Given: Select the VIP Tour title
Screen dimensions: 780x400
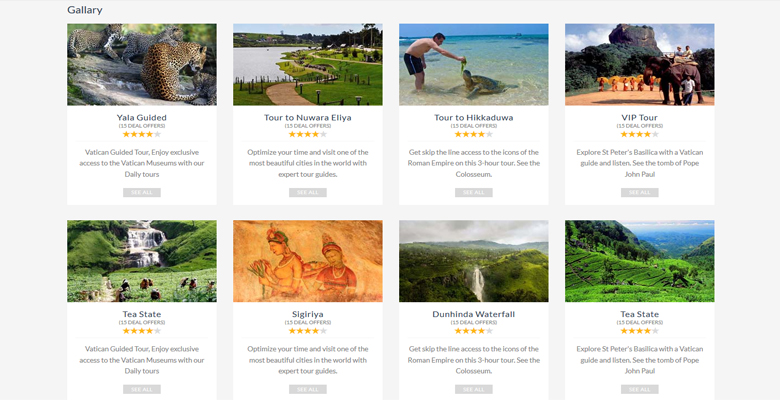Looking at the screenshot, I should (639, 117).
